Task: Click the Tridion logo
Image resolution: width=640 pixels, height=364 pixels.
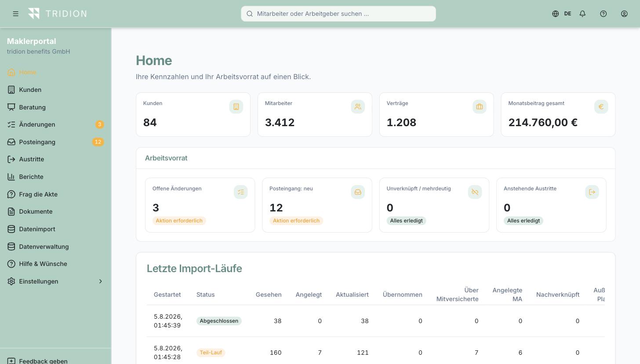Action: 57,14
